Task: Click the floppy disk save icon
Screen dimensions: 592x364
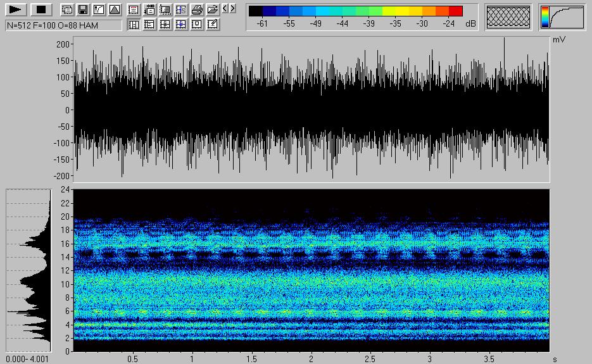Action: pos(82,9)
